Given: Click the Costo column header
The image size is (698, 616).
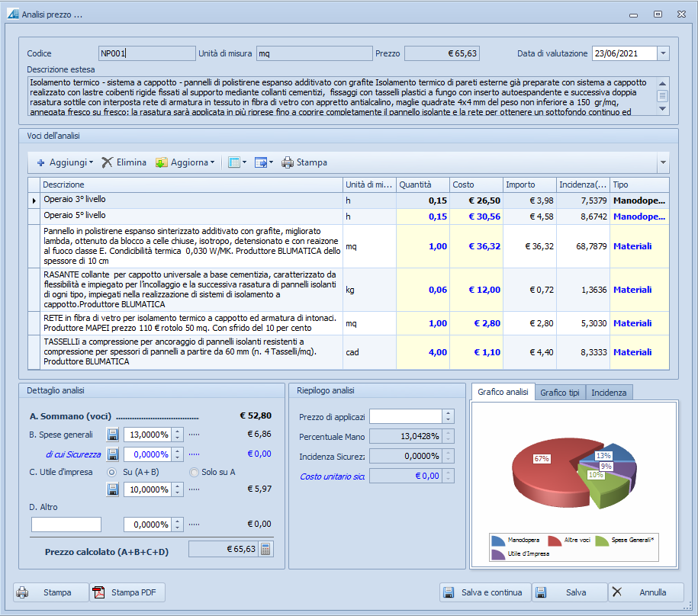Looking at the screenshot, I should 476,184.
